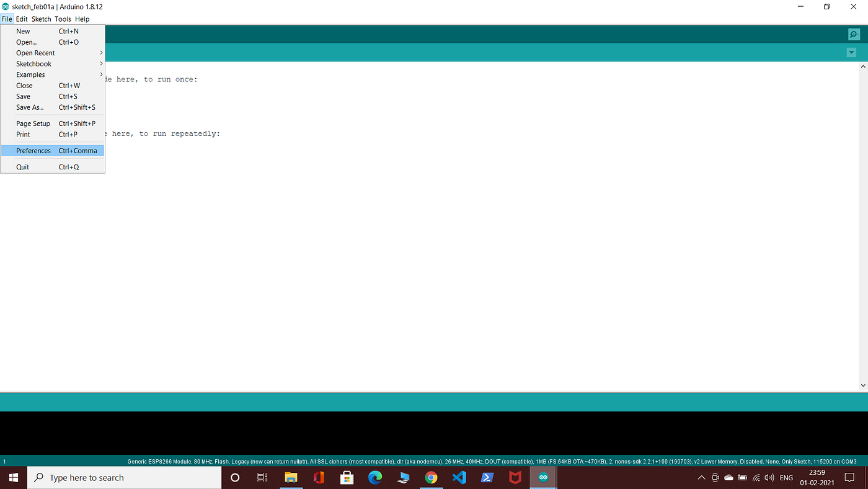The width and height of the screenshot is (868, 489).
Task: Open Preferences from the File menu
Action: coord(53,151)
